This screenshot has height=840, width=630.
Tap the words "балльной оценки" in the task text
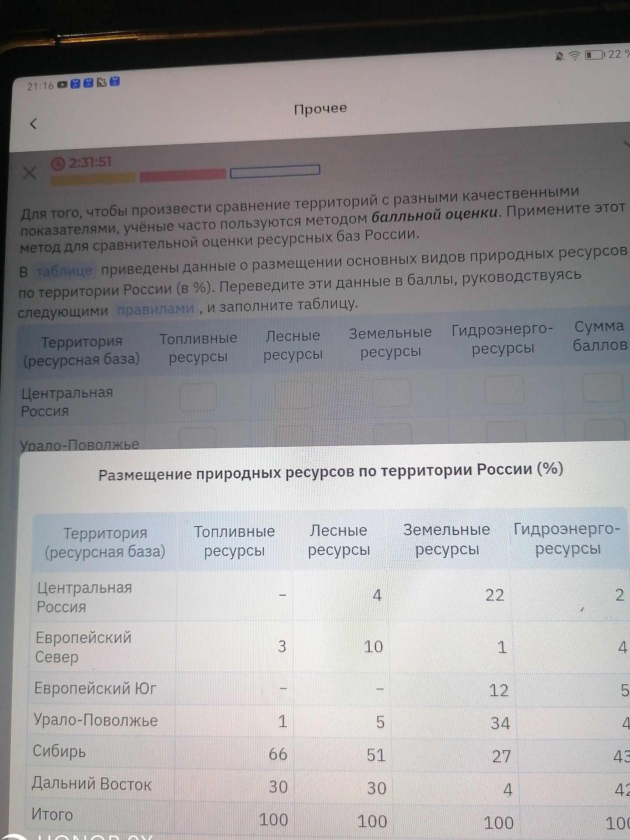434,215
